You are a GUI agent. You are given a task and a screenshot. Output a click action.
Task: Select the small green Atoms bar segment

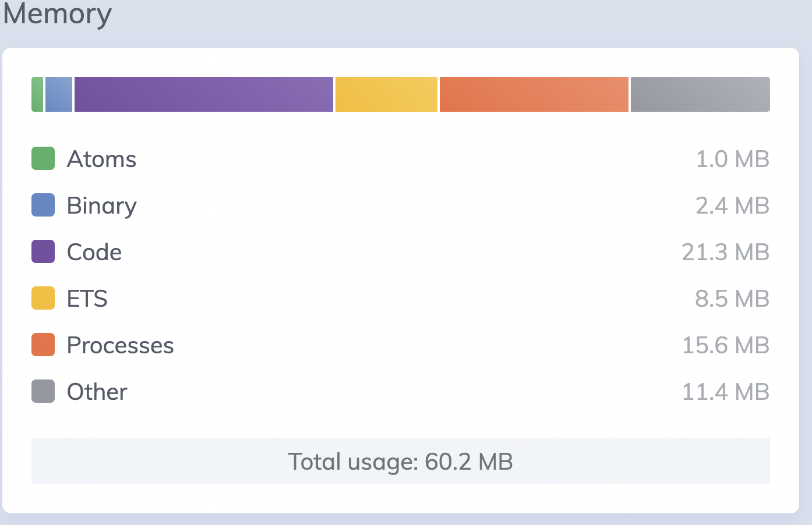pyautogui.click(x=37, y=94)
